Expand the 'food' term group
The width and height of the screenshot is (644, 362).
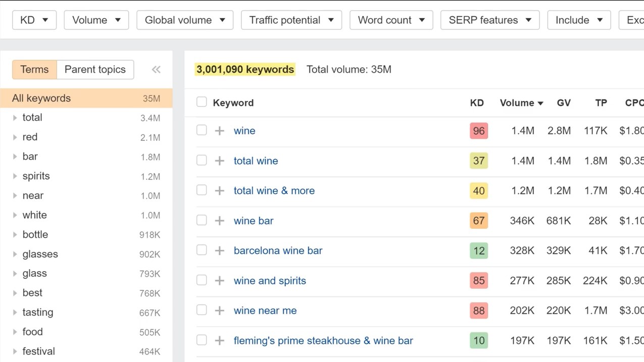click(x=15, y=332)
